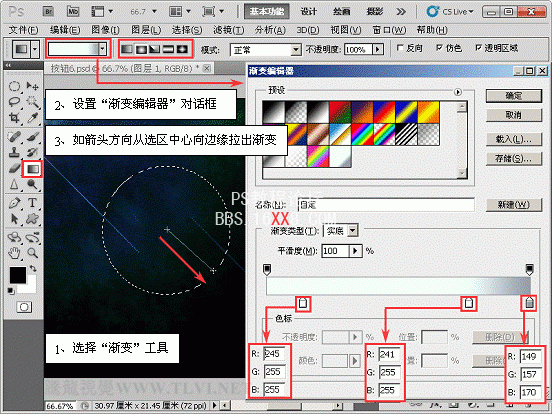
Task: Select the left opacity stop above gradient bar
Action: click(267, 270)
